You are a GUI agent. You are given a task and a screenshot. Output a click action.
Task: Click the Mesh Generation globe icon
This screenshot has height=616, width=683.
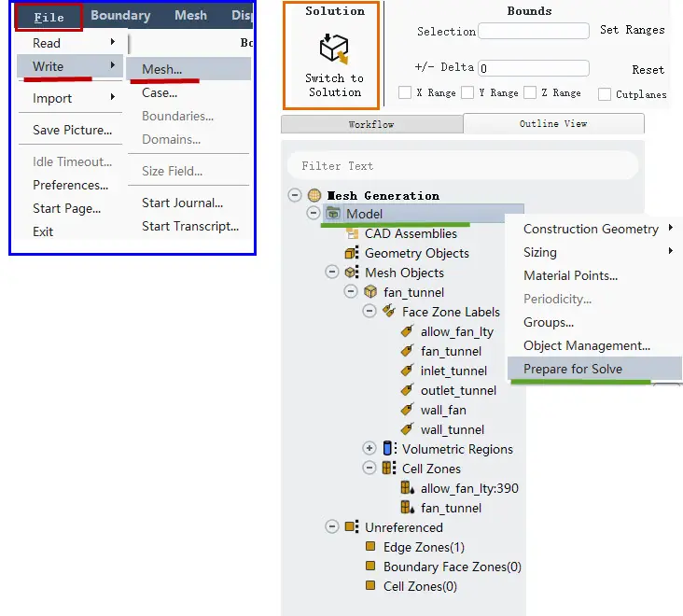314,195
